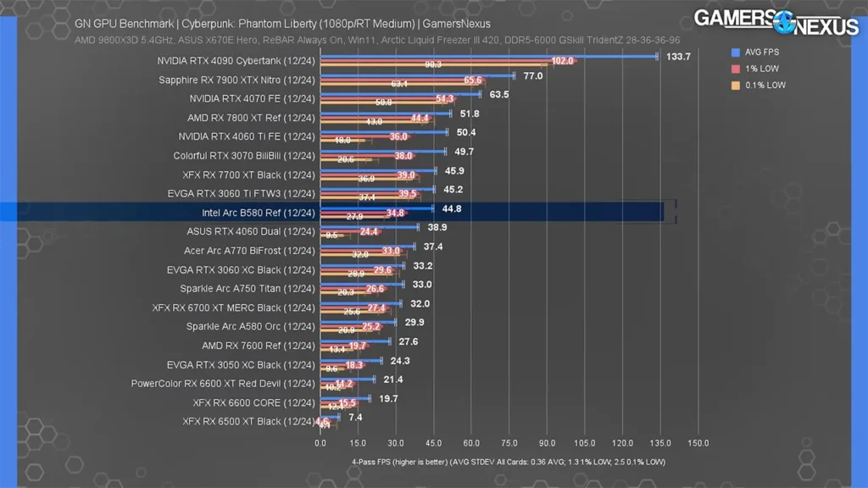Click the RTX 4060 Dual 1% low value '24.4'
868x488 pixels.
[x=369, y=232]
